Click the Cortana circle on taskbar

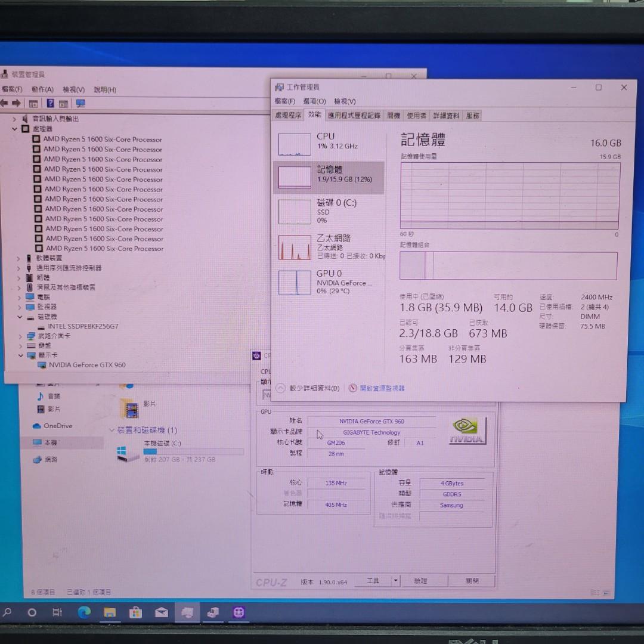[32, 613]
